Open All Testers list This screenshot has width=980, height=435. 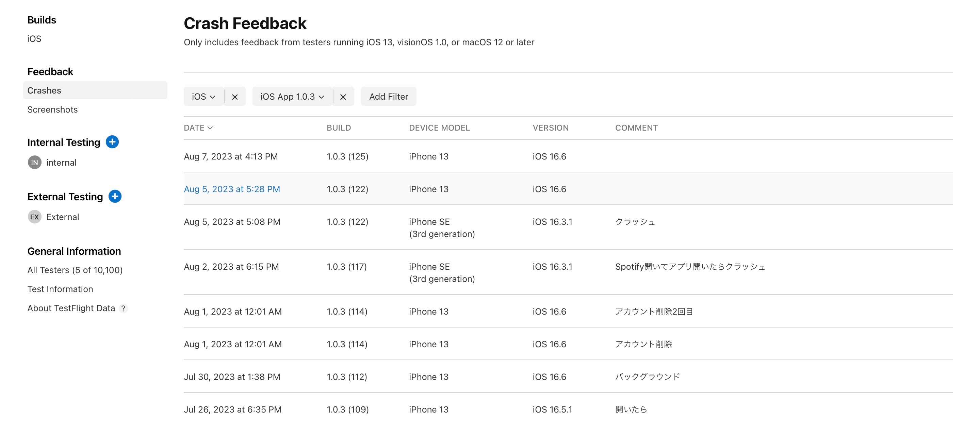click(75, 270)
